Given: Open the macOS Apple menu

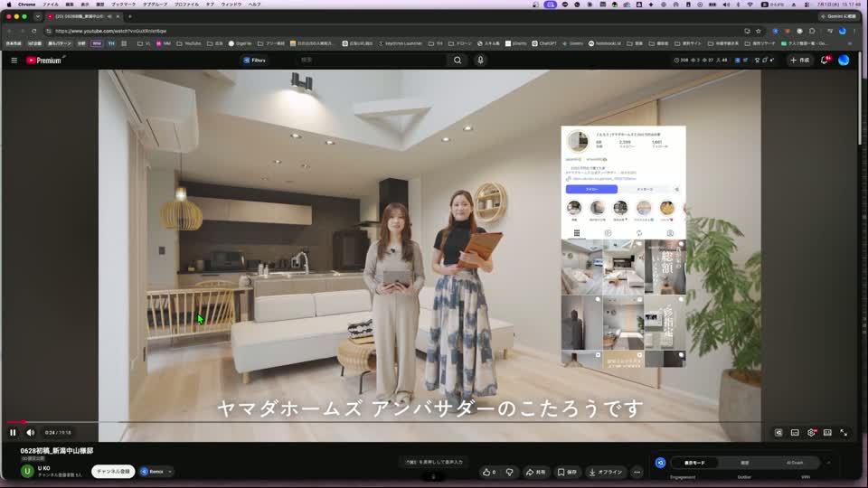Looking at the screenshot, I should point(9,5).
